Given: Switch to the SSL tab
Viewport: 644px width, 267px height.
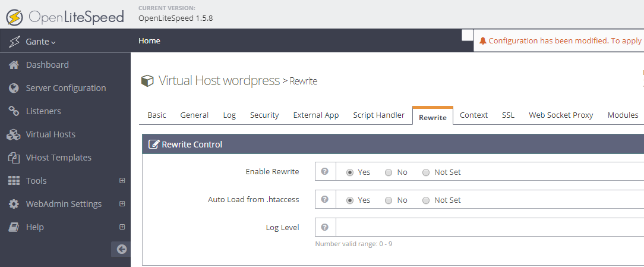Looking at the screenshot, I should tap(508, 115).
